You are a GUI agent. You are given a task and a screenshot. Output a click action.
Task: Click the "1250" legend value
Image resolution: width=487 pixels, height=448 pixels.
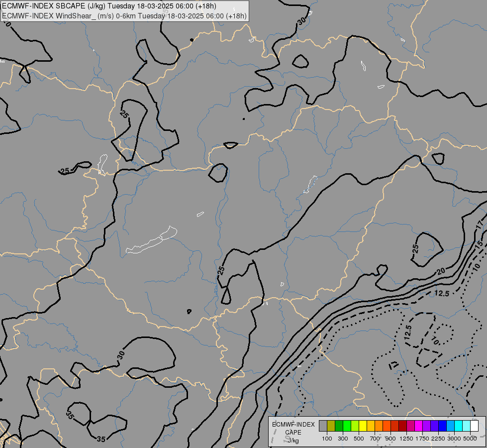(406, 439)
